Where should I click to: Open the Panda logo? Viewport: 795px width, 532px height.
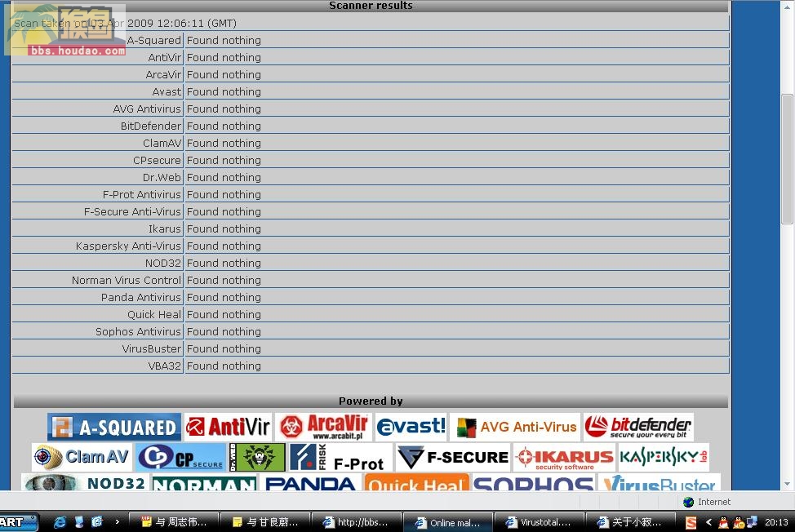[x=310, y=482]
